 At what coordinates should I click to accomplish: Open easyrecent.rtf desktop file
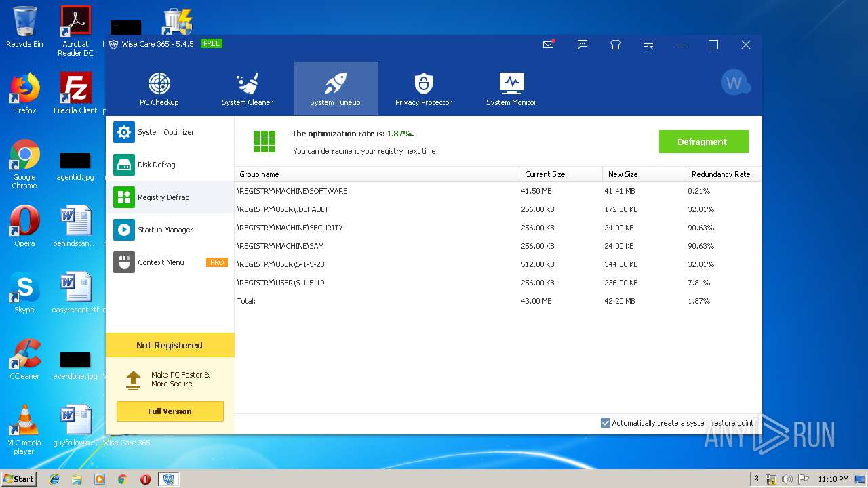(x=75, y=293)
